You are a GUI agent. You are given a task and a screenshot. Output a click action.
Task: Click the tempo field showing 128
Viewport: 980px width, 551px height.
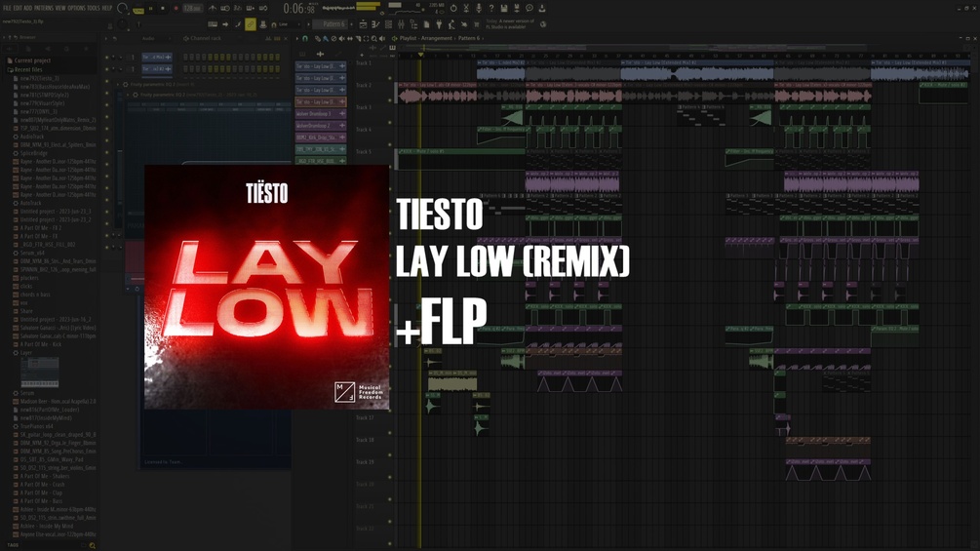pyautogui.click(x=192, y=9)
